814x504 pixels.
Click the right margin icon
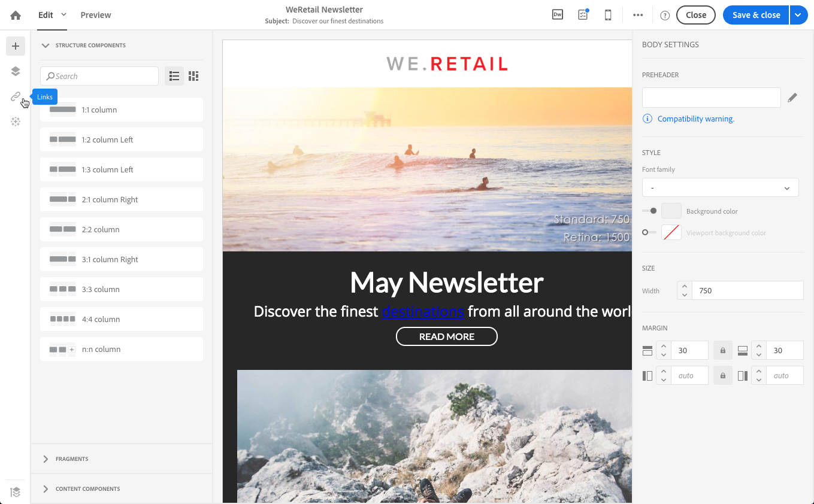point(743,376)
